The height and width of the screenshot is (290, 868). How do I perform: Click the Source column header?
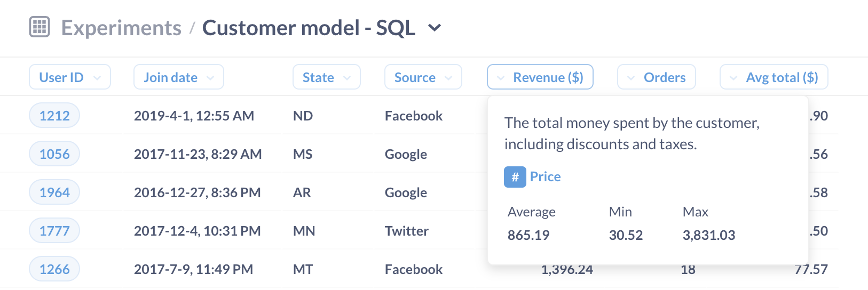(423, 77)
